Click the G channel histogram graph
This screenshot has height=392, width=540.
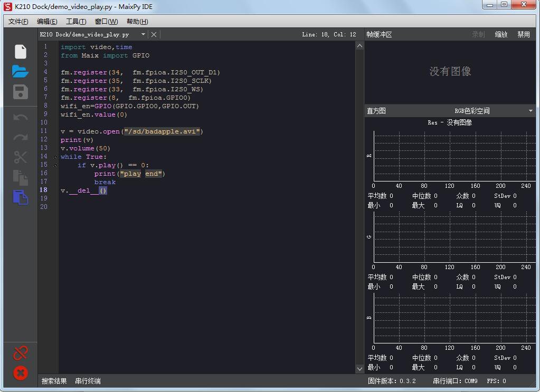pos(454,237)
